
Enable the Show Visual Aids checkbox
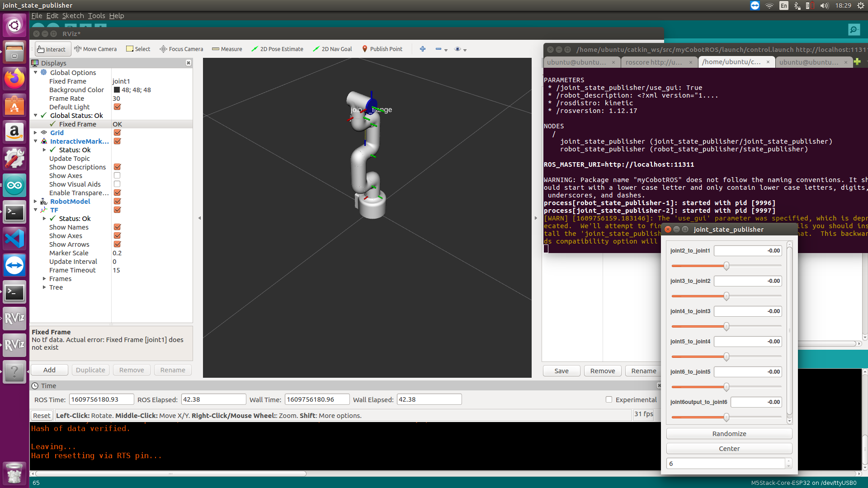(117, 184)
